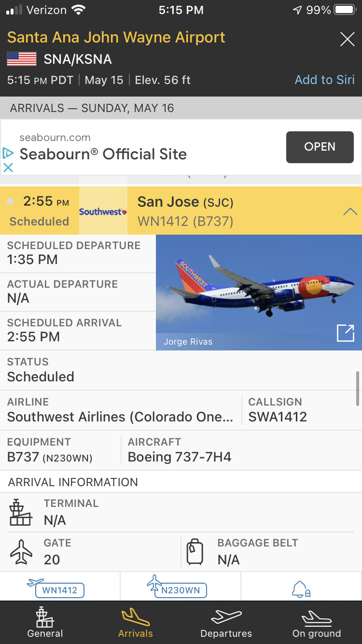Image resolution: width=362 pixels, height=644 pixels.
Task: Tap the ad info triangle icon
Action: click(8, 153)
